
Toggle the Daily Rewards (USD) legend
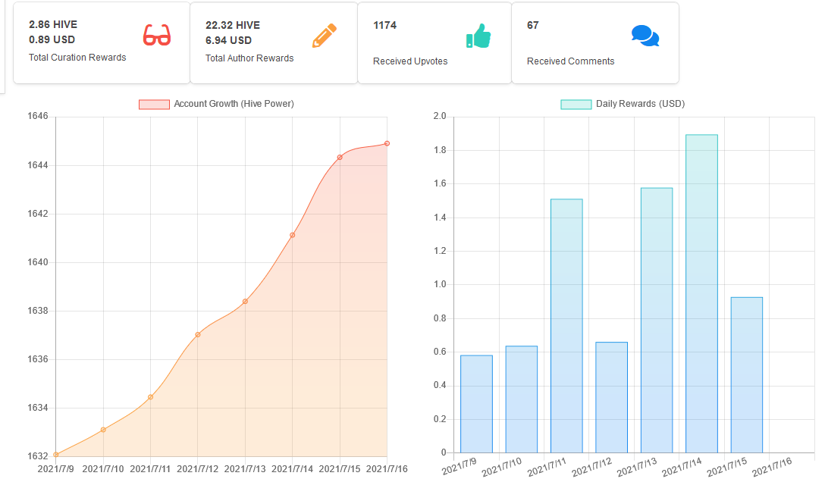623,104
